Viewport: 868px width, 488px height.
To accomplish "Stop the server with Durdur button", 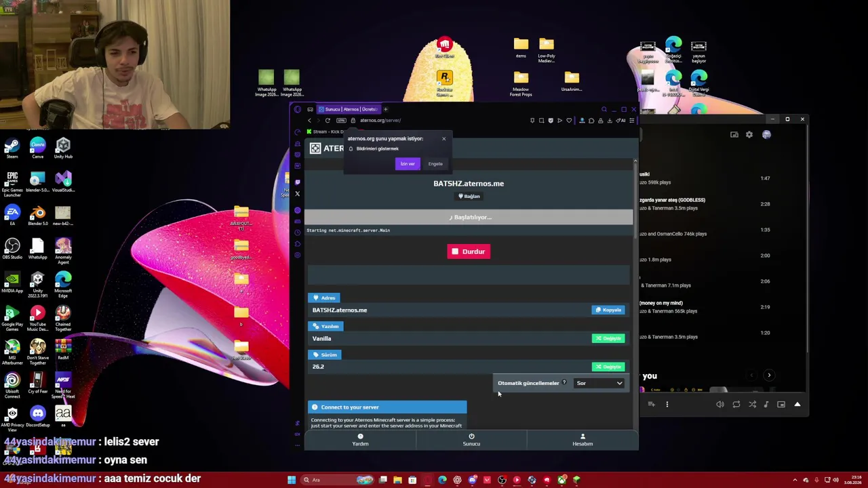I will pyautogui.click(x=469, y=251).
